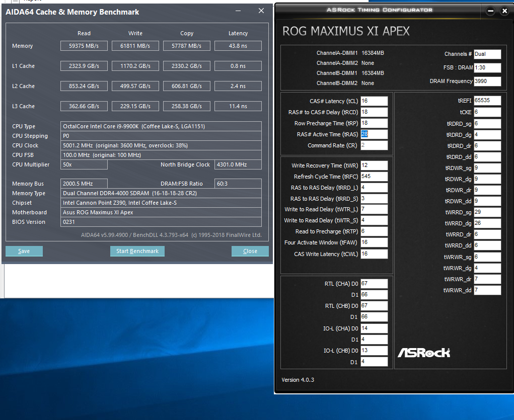
Task: Click Save button in AIDA64 window
Action: [24, 251]
